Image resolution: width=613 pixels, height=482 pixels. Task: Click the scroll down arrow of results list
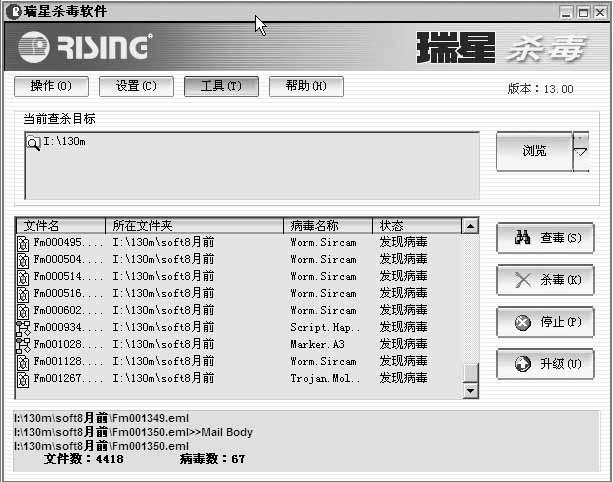click(470, 390)
